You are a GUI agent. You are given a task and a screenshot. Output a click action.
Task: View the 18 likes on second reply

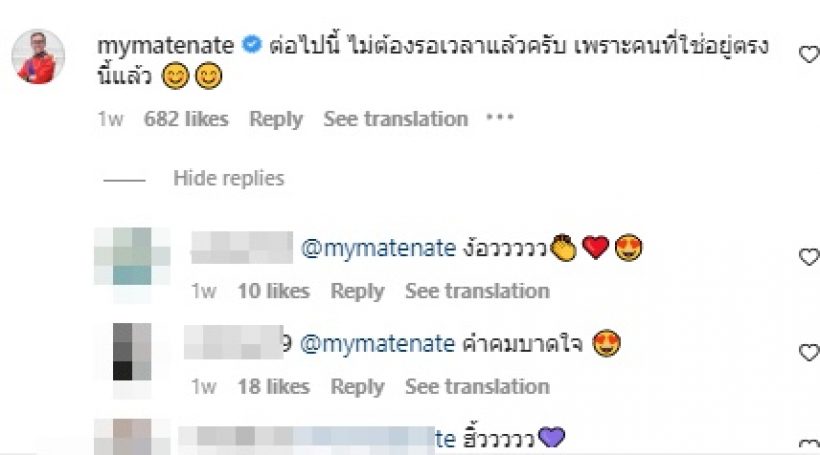point(273,386)
